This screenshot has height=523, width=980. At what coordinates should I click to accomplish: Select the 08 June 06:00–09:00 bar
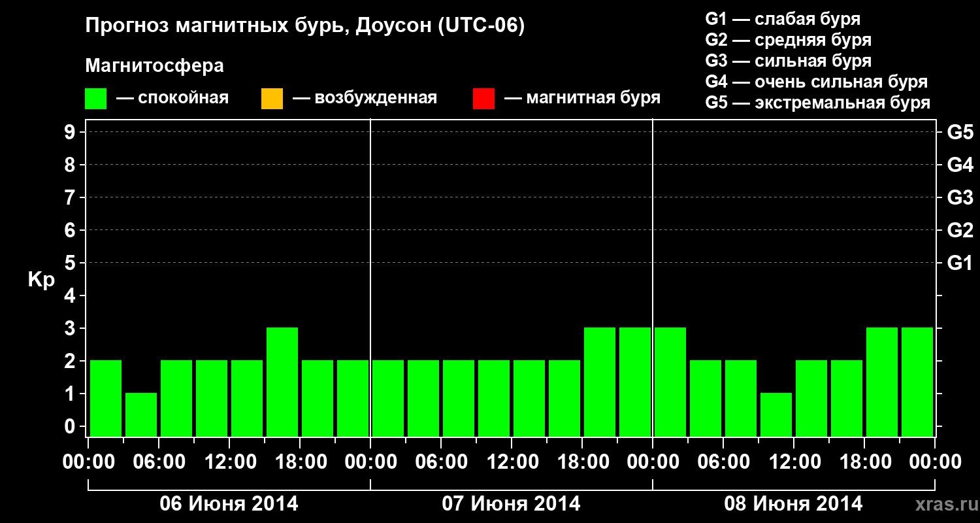(741, 398)
